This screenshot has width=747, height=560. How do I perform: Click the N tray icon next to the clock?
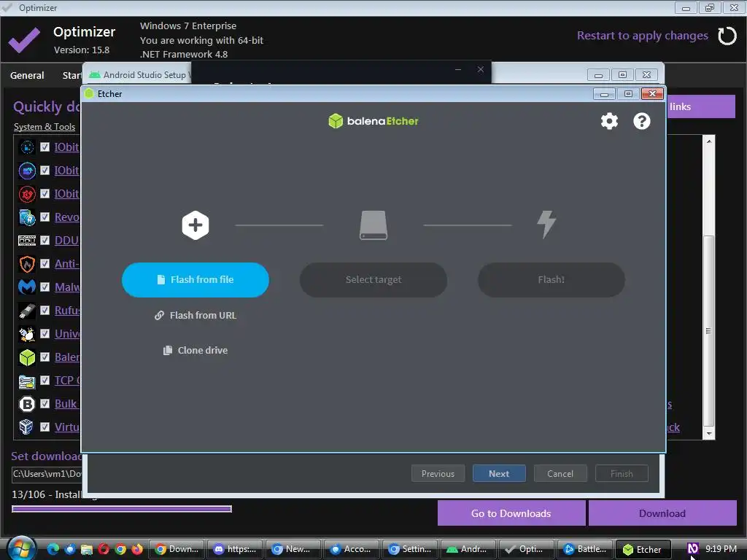click(693, 548)
